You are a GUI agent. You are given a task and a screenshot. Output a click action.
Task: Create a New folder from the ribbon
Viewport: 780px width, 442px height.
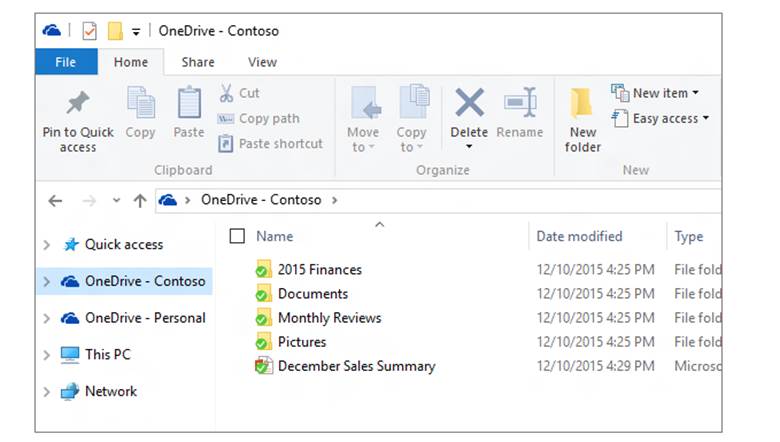(x=583, y=120)
